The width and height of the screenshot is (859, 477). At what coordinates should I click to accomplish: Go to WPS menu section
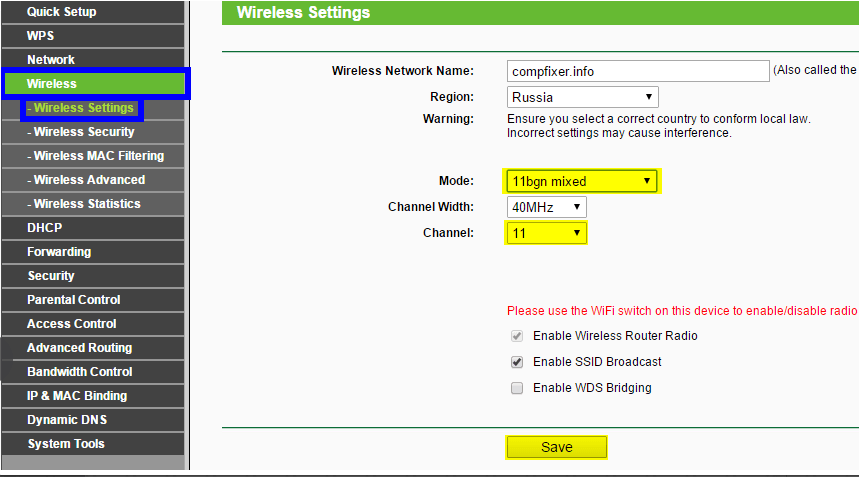[x=41, y=36]
